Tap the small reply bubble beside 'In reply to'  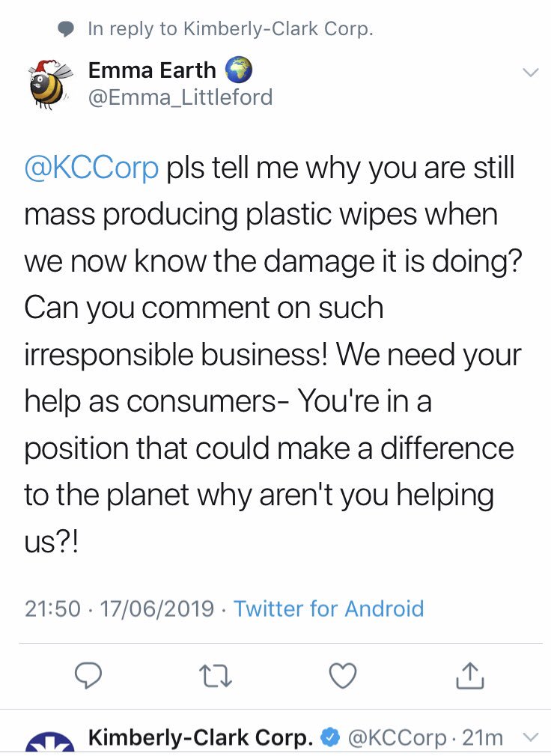tap(67, 30)
